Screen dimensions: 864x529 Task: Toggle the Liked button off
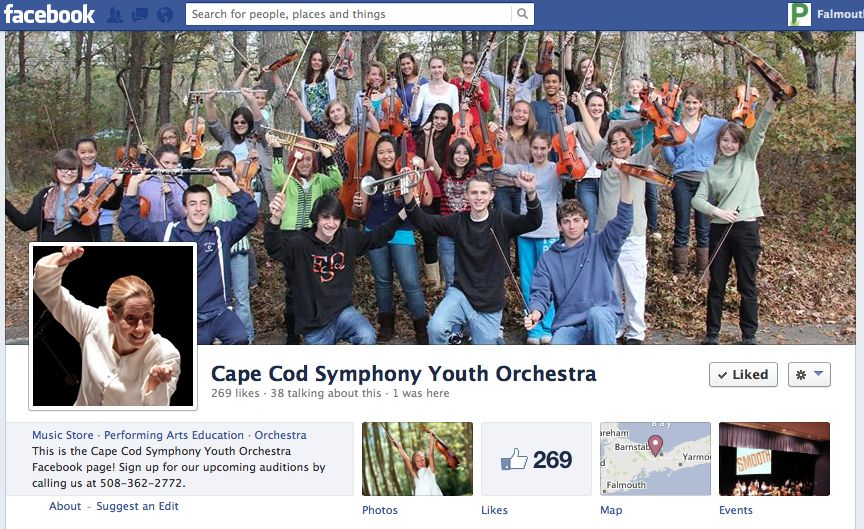tap(743, 375)
